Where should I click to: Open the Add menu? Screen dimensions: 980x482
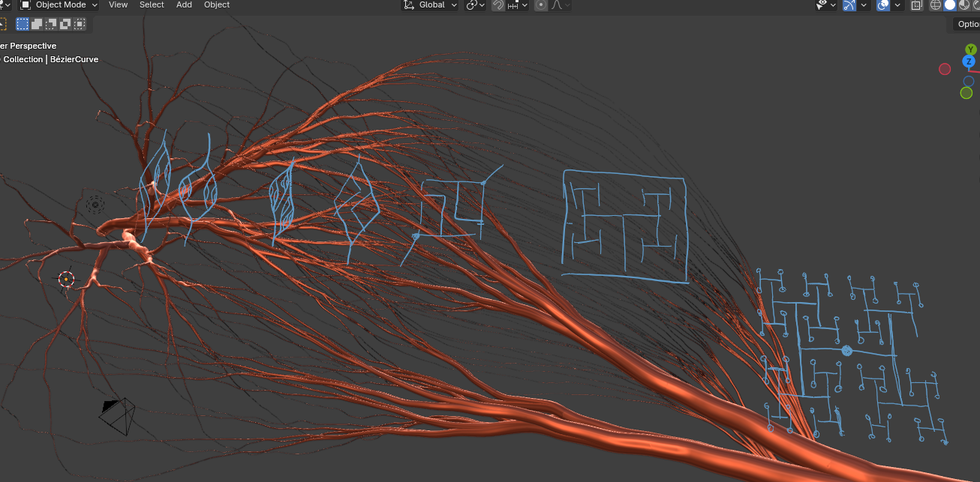(x=184, y=5)
